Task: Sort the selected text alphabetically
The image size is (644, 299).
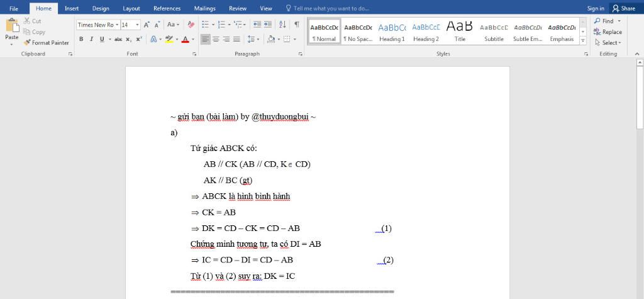Action: click(x=282, y=25)
